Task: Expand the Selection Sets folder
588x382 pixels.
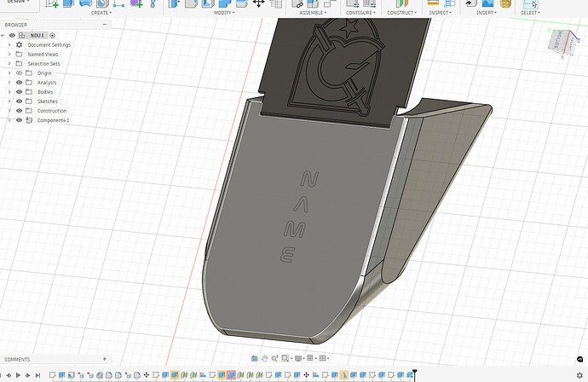Action: [9, 63]
